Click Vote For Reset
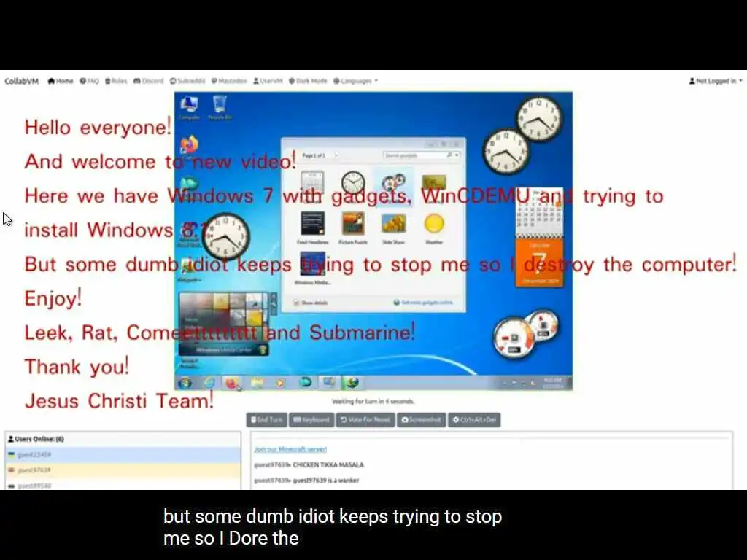Image resolution: width=747 pixels, height=560 pixels. coord(365,420)
